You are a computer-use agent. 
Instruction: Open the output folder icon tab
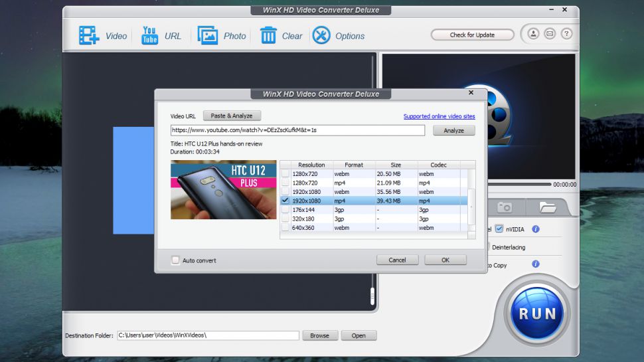coord(548,207)
